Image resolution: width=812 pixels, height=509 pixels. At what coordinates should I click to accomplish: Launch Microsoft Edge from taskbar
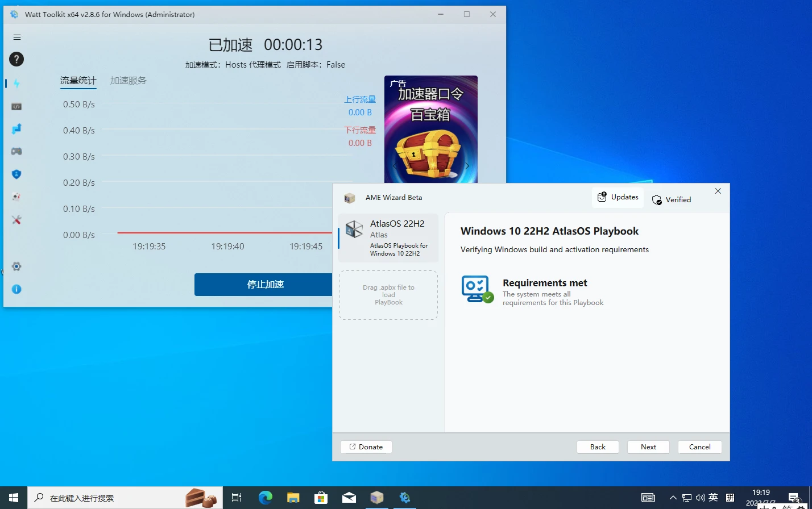[266, 498]
